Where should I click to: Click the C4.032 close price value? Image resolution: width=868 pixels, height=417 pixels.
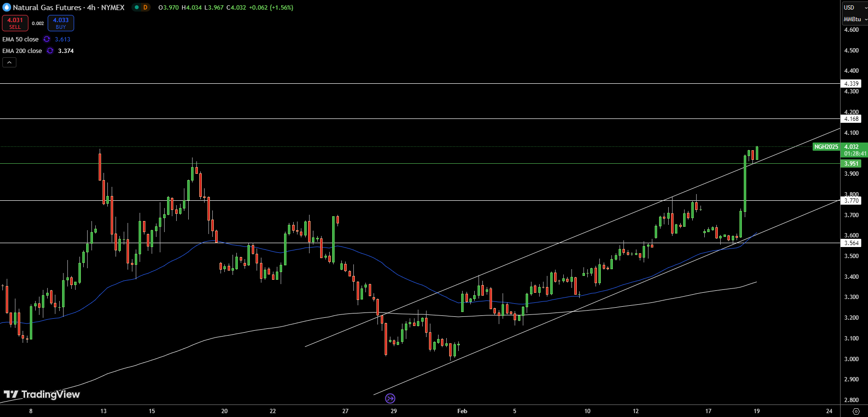coord(236,7)
